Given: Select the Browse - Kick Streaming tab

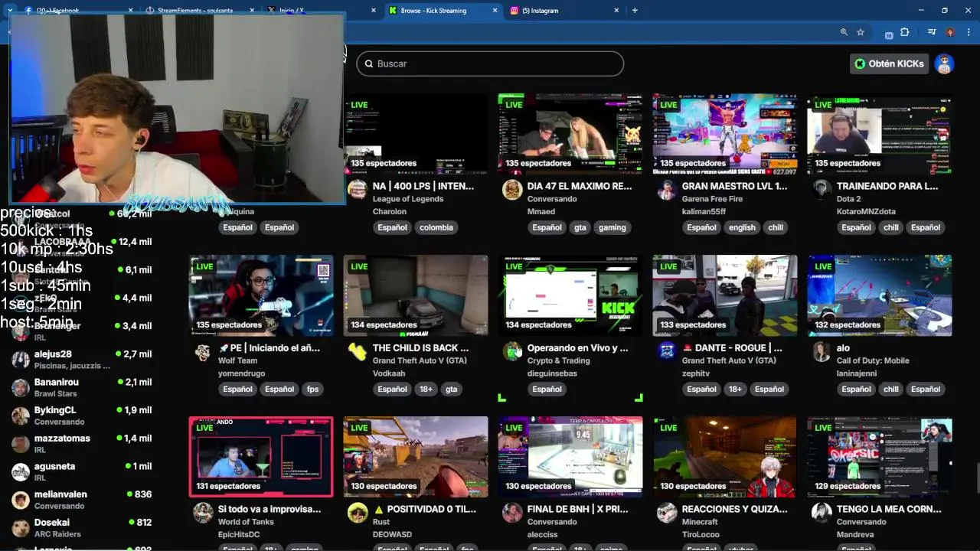Looking at the screenshot, I should 442,11.
